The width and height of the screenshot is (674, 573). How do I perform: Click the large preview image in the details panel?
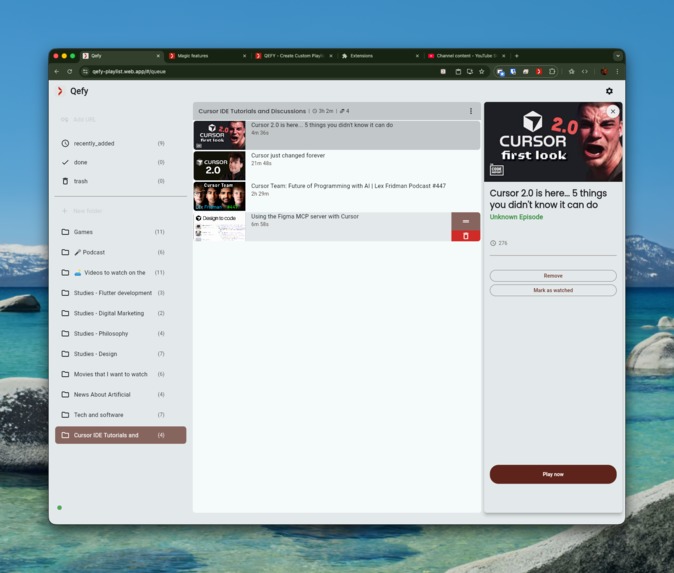(x=553, y=142)
